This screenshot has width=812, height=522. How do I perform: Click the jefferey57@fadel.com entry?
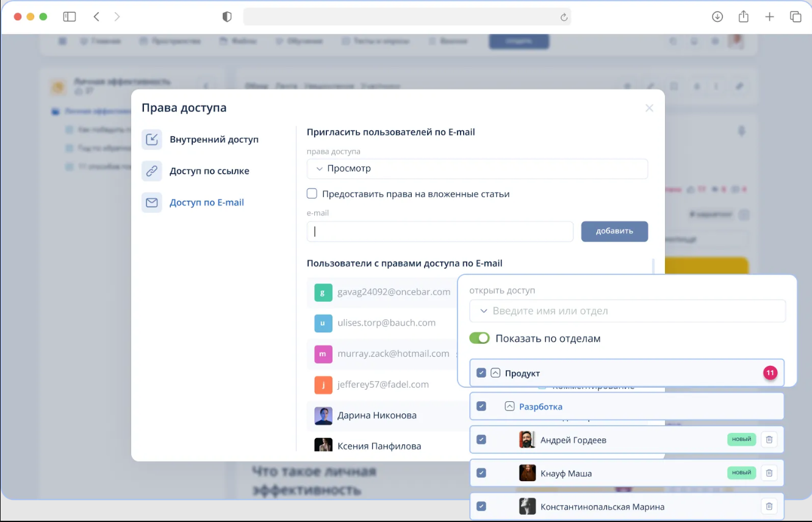[383, 385]
